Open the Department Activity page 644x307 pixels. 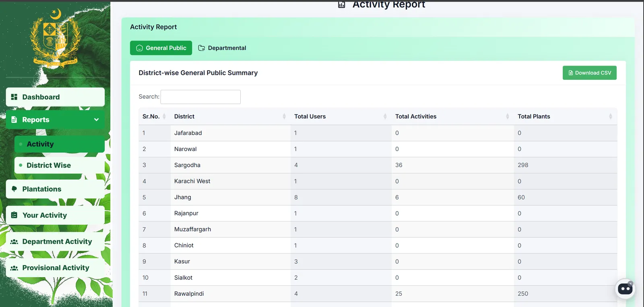pyautogui.click(x=55, y=242)
